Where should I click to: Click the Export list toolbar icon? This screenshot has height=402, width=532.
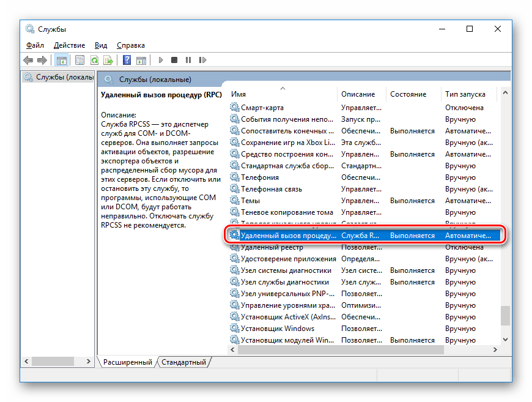click(108, 60)
